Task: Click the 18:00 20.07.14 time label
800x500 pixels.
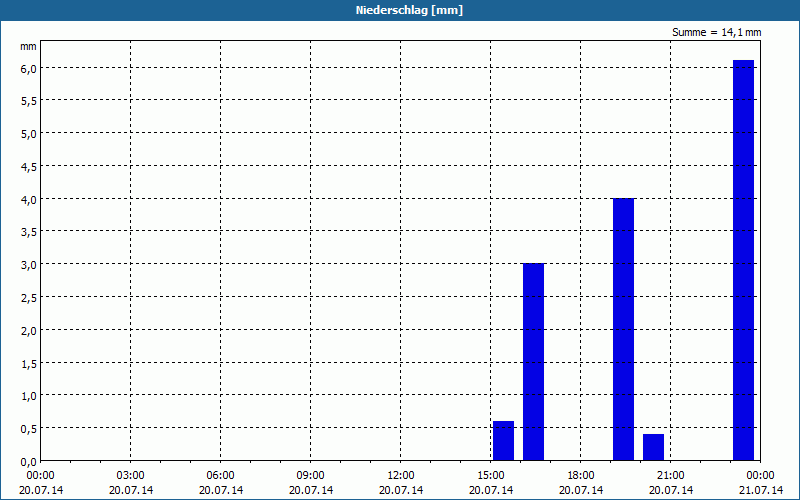Action: pyautogui.click(x=581, y=483)
